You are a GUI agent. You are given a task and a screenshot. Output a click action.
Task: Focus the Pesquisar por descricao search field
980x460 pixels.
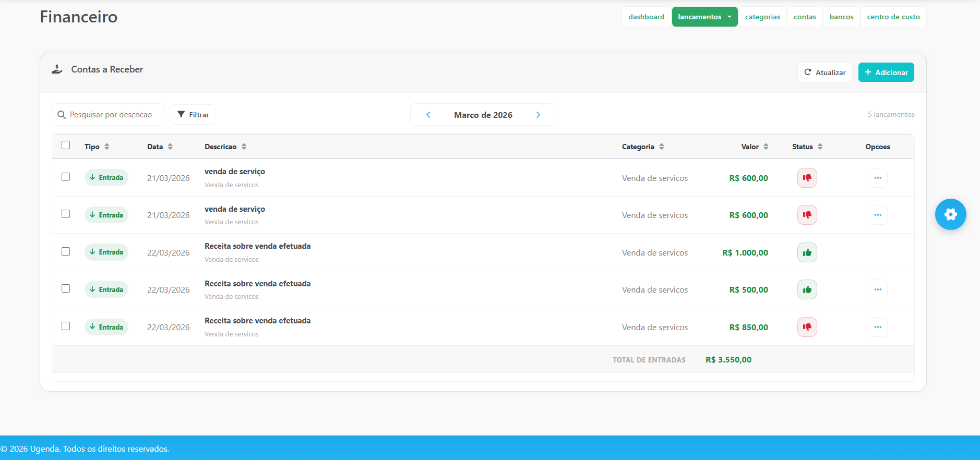point(111,115)
